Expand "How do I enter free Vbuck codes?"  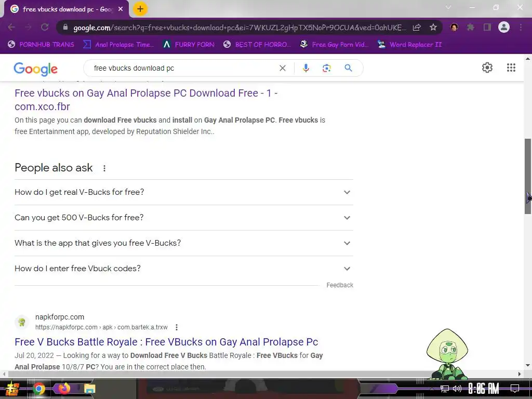click(x=183, y=269)
